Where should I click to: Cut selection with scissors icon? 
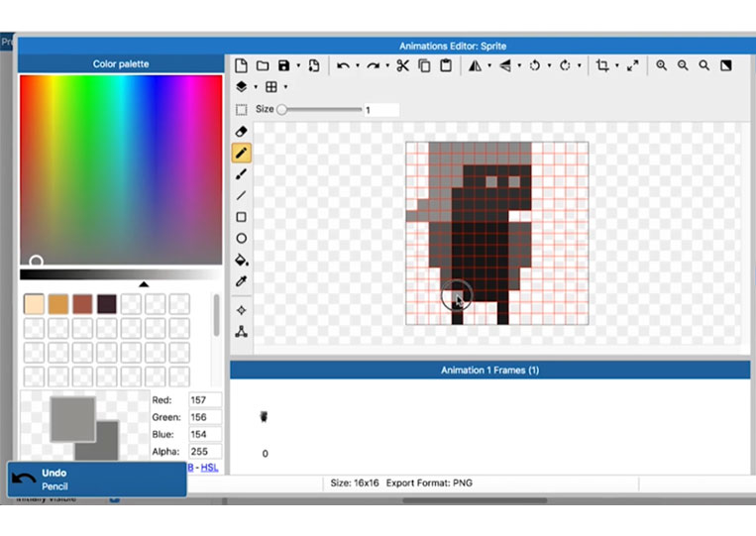[x=402, y=65]
